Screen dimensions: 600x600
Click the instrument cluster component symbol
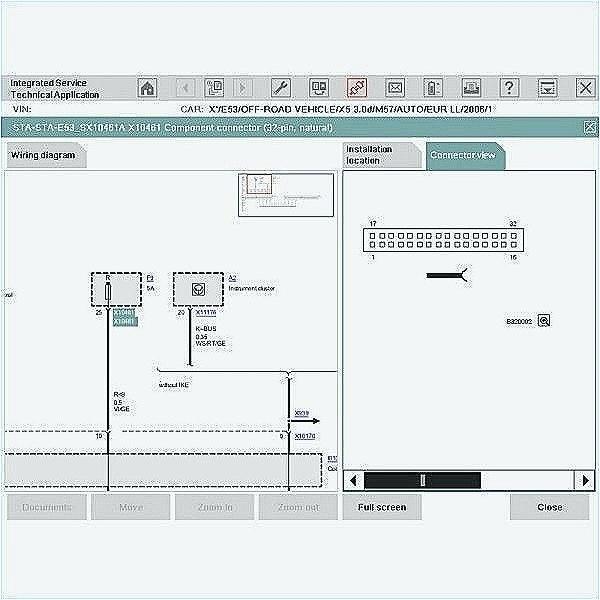tap(198, 289)
